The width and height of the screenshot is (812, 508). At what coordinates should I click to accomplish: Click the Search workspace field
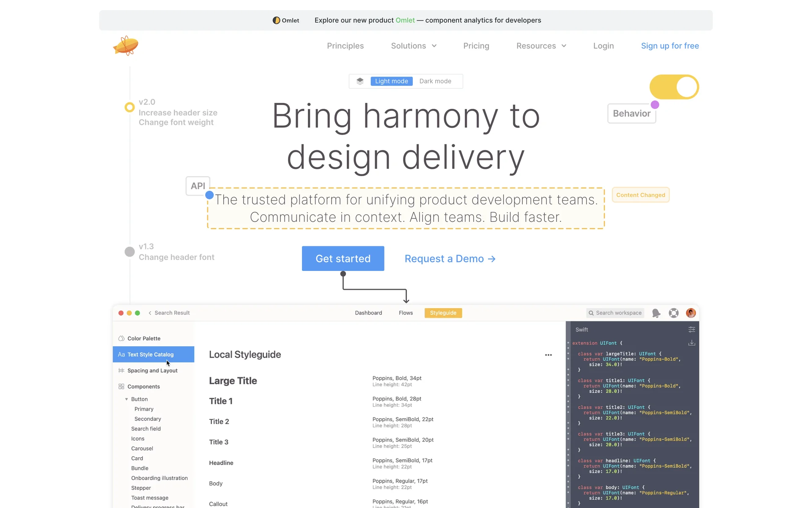coord(615,313)
